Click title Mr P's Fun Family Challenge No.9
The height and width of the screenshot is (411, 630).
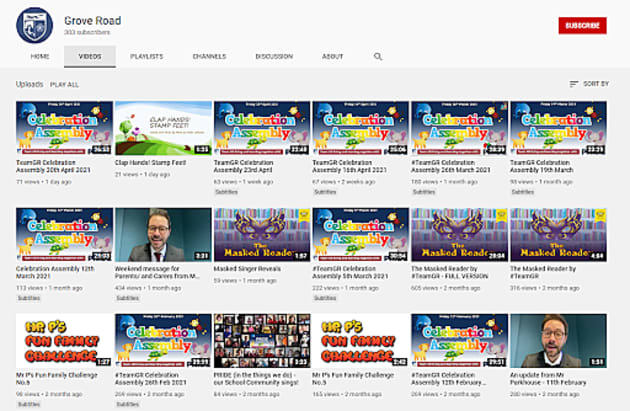tap(57, 378)
